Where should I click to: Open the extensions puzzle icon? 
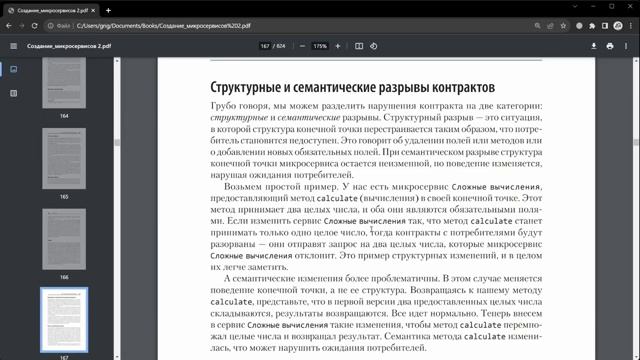pyautogui.click(x=592, y=26)
